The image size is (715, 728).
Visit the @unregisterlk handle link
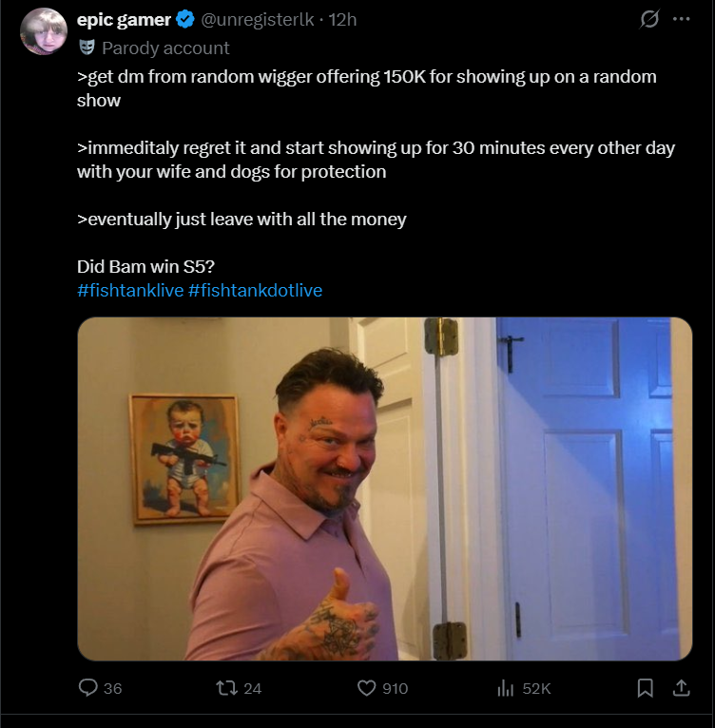[x=257, y=20]
